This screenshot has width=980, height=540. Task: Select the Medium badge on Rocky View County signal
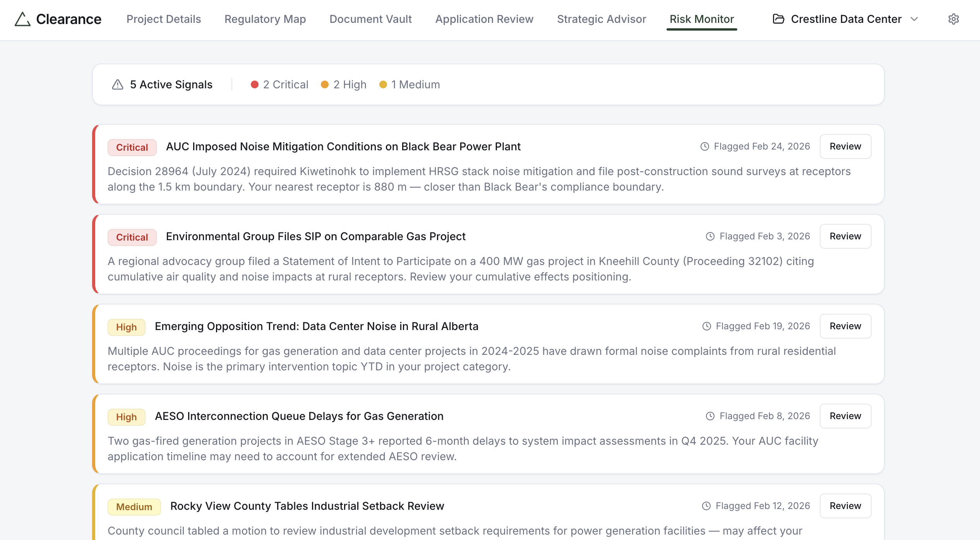134,507
